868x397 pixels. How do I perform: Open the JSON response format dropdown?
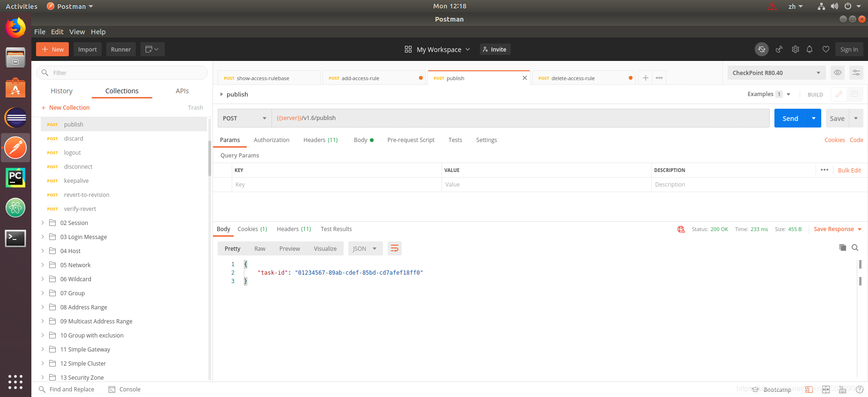(365, 248)
